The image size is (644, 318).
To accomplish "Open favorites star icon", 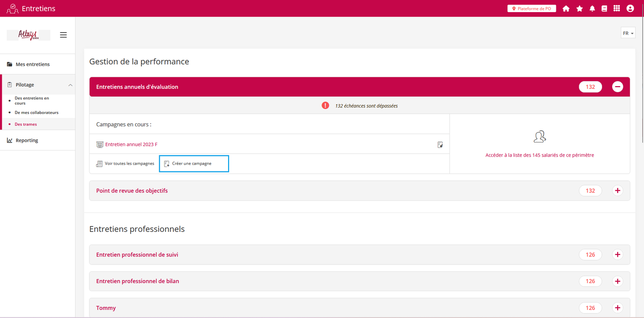I will tap(579, 8).
